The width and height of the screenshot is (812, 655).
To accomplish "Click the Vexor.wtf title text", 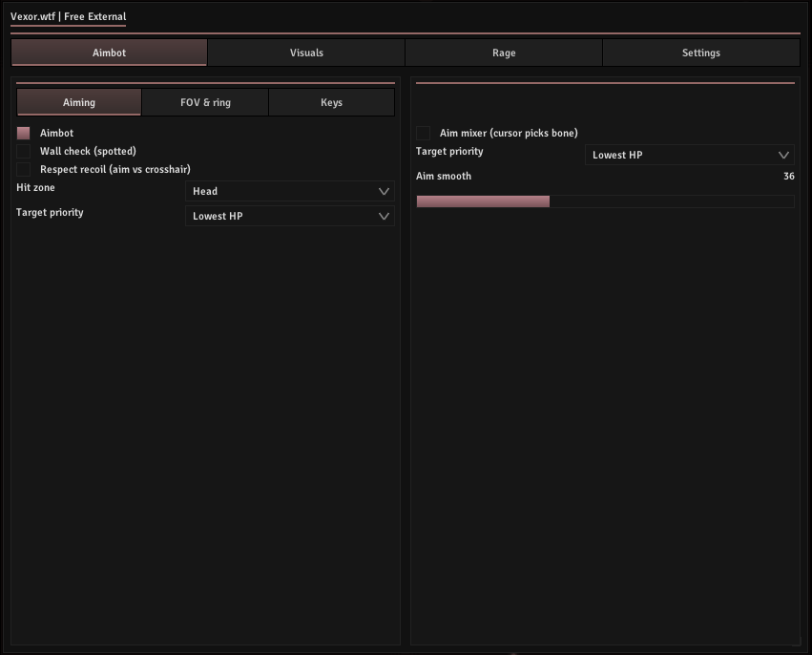I will [34, 16].
